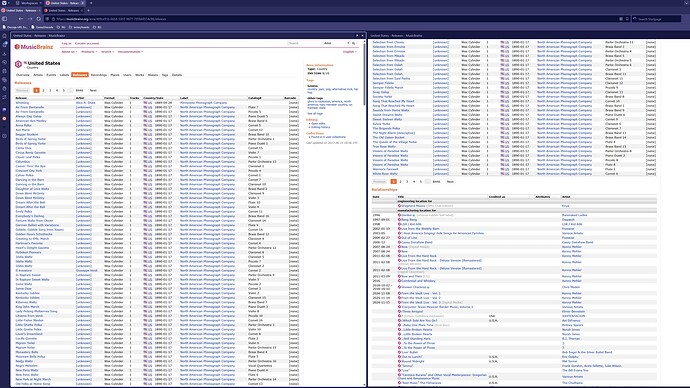
Task: Click the MusicBrainz search magnifier button
Action: click(353, 43)
